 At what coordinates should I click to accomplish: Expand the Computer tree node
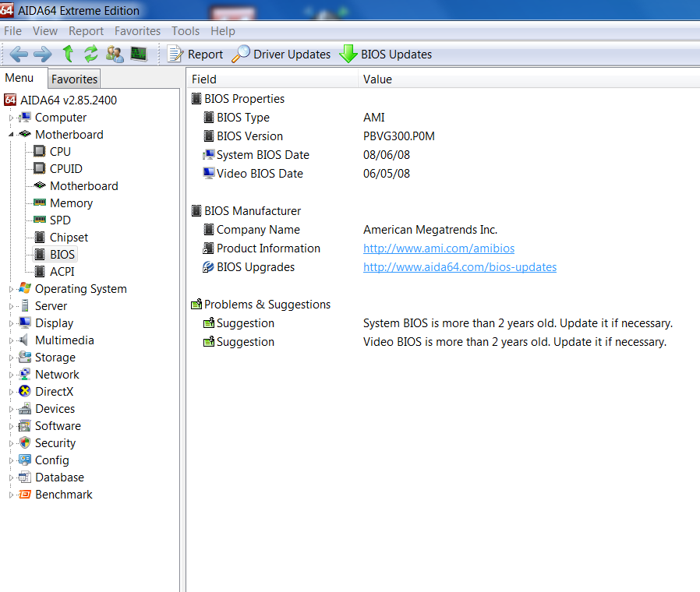click(x=11, y=118)
